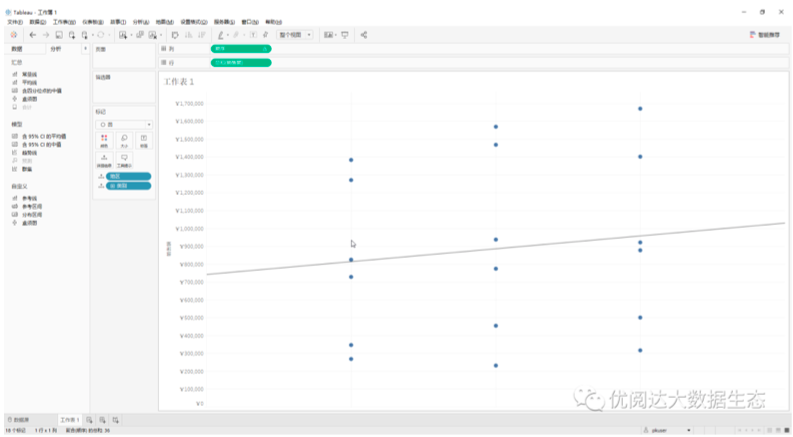The image size is (793, 437).
Task: Click the new worksheet icon beside 工作表 1
Action: (x=89, y=419)
